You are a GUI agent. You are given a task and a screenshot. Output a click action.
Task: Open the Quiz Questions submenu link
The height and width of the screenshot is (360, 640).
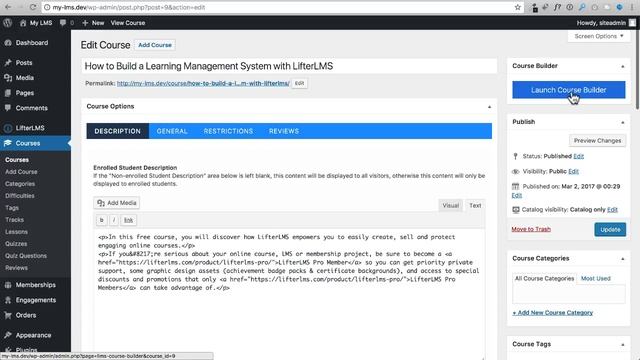click(x=26, y=256)
